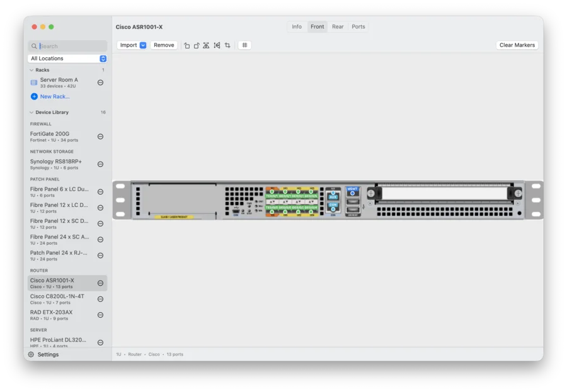Click the router front panel image
This screenshot has width=567, height=392.
(x=328, y=200)
